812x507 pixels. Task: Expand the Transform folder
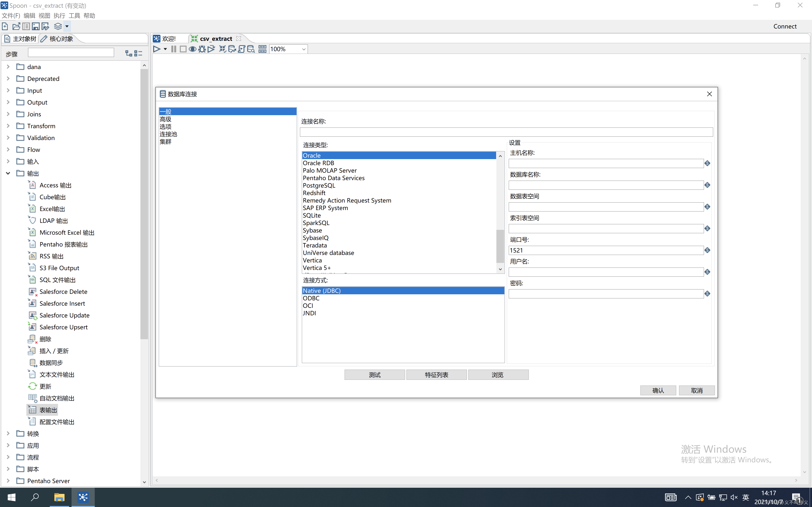[x=8, y=126]
